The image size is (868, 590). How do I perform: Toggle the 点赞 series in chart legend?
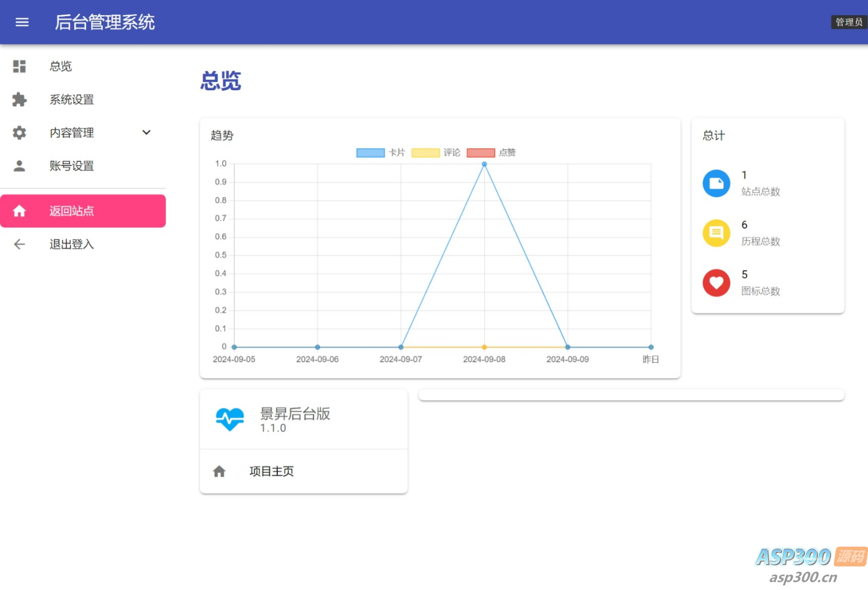point(495,152)
